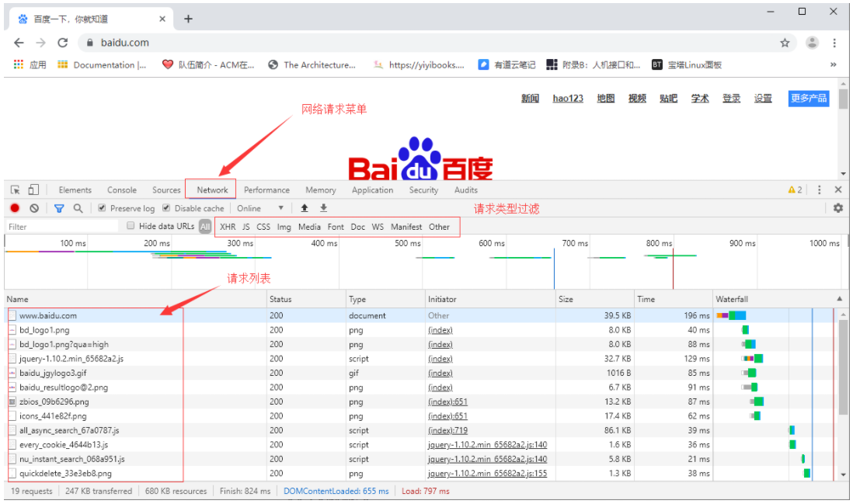Uncheck the Preserve log checkbox
The image size is (853, 504).
tap(102, 208)
